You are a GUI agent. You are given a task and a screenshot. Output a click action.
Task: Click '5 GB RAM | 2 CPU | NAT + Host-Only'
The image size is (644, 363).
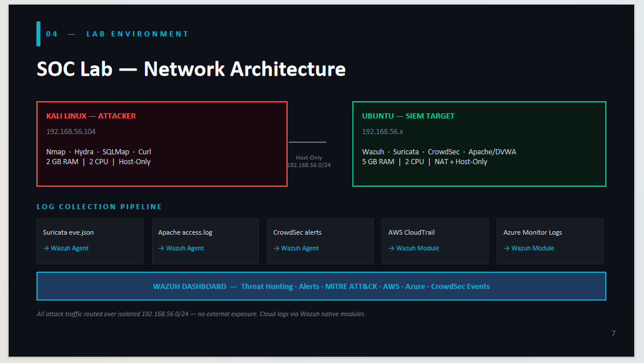pyautogui.click(x=425, y=162)
